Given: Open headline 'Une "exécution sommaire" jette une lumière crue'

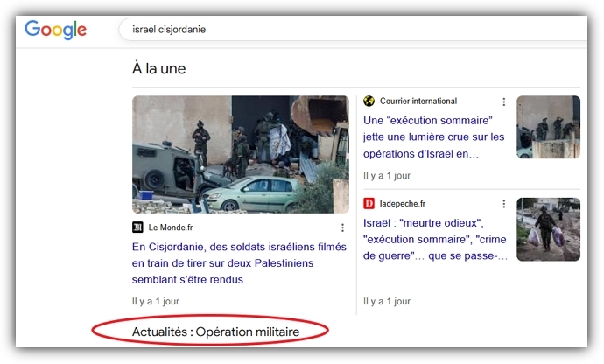Looking at the screenshot, I should point(433,136).
